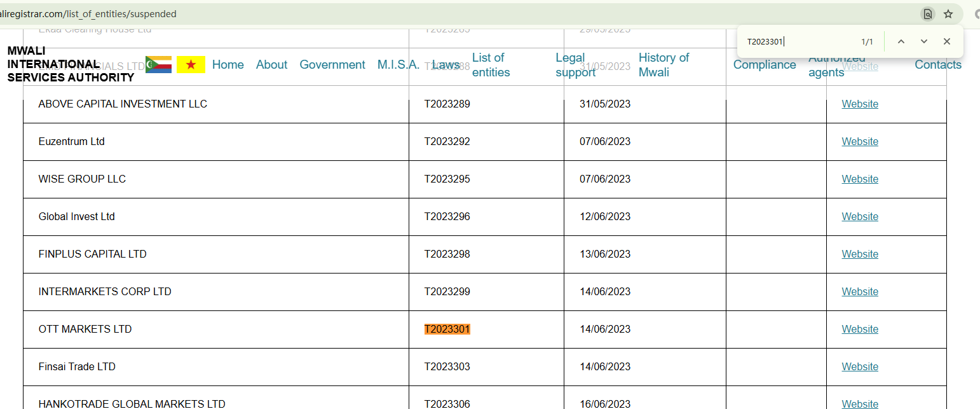The image size is (980, 409).
Task: Click the find-in-page search icon in address bar
Action: tap(928, 14)
